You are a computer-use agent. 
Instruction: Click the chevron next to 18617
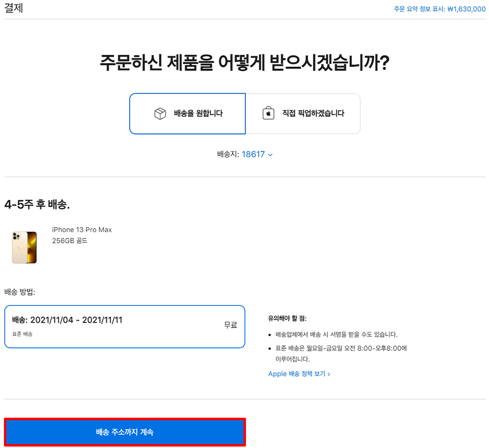point(270,155)
